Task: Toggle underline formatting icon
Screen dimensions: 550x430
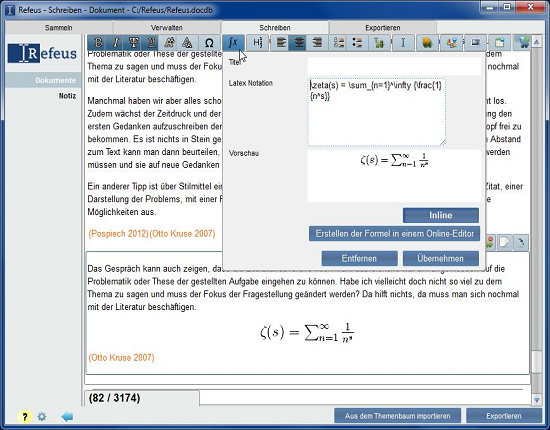Action: pyautogui.click(x=151, y=43)
